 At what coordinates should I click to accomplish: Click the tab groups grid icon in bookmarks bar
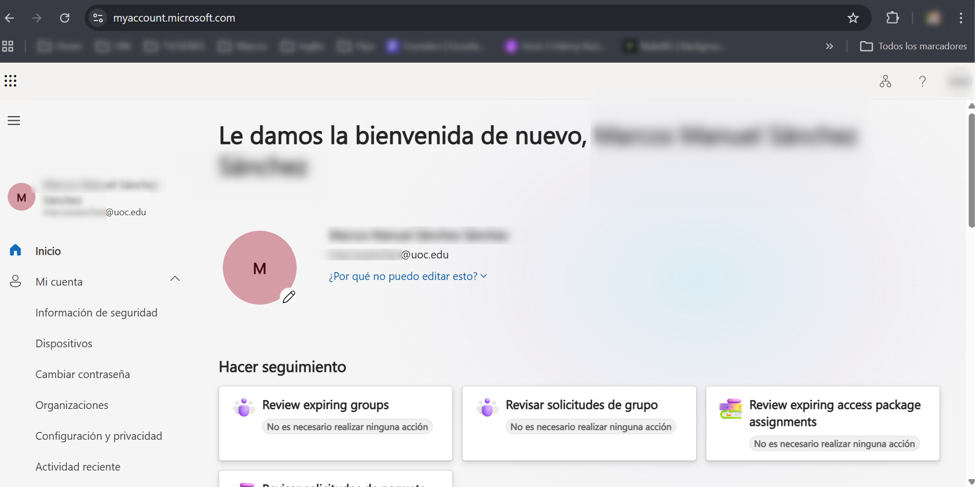coord(8,46)
